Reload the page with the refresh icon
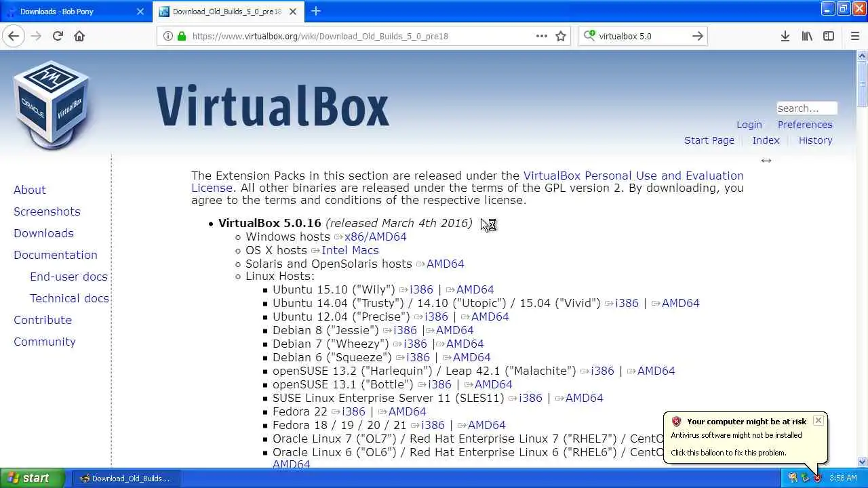Image resolution: width=868 pixels, height=488 pixels. (x=58, y=36)
